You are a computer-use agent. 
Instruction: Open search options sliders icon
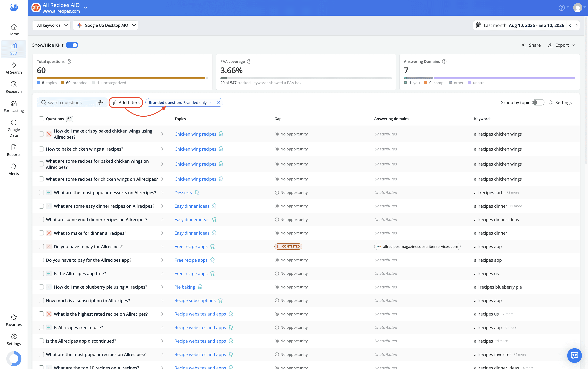[x=101, y=103]
